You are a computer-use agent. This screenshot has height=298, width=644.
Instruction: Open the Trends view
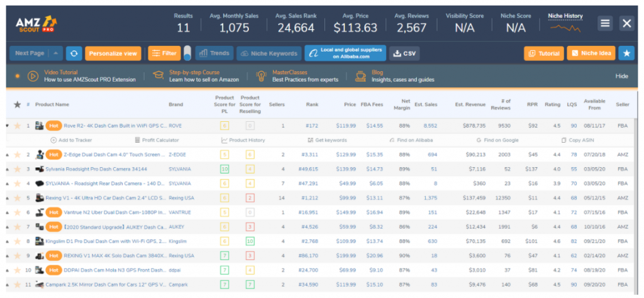click(x=214, y=53)
